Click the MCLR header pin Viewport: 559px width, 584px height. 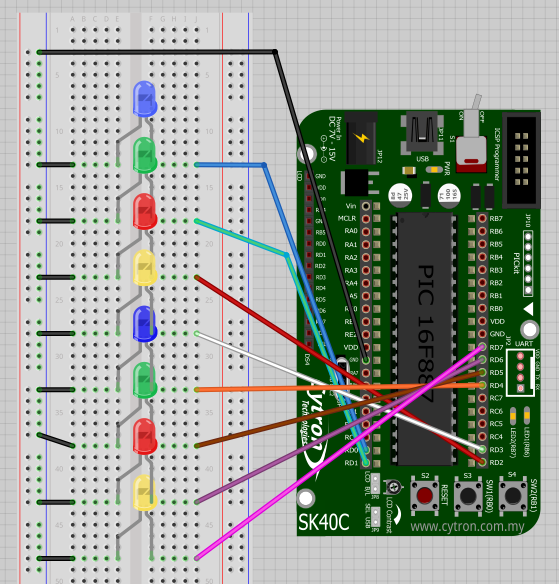tap(366, 219)
